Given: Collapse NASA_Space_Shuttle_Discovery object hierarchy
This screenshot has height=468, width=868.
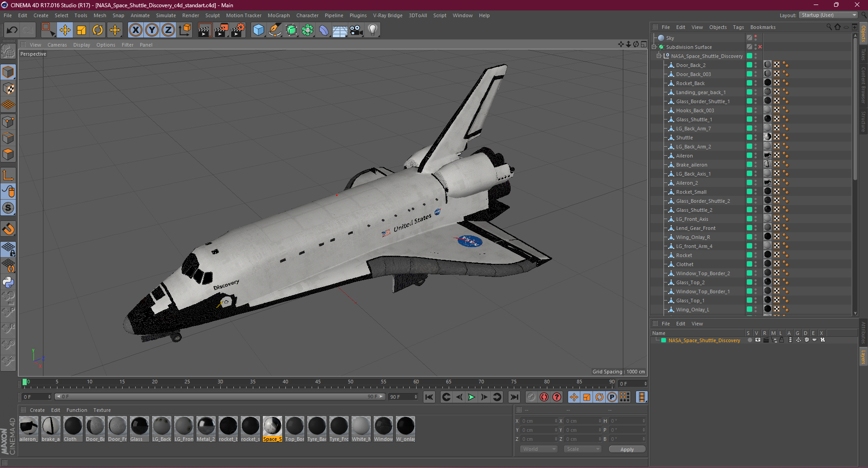Looking at the screenshot, I should pos(659,56).
